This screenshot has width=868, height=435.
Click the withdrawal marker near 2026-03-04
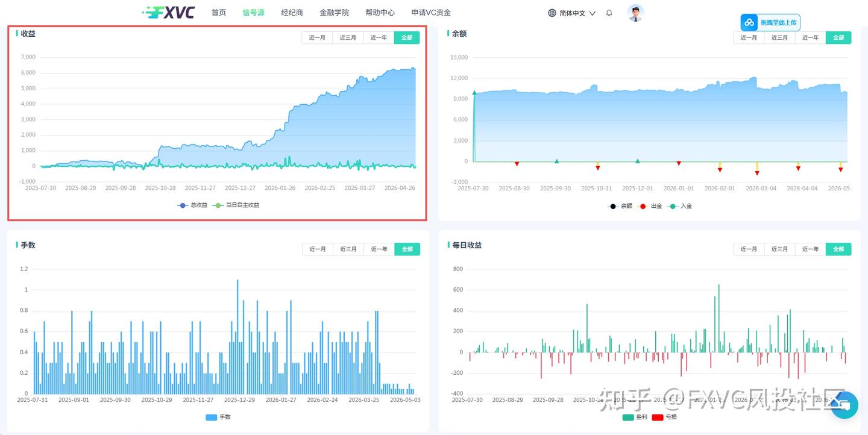(757, 173)
